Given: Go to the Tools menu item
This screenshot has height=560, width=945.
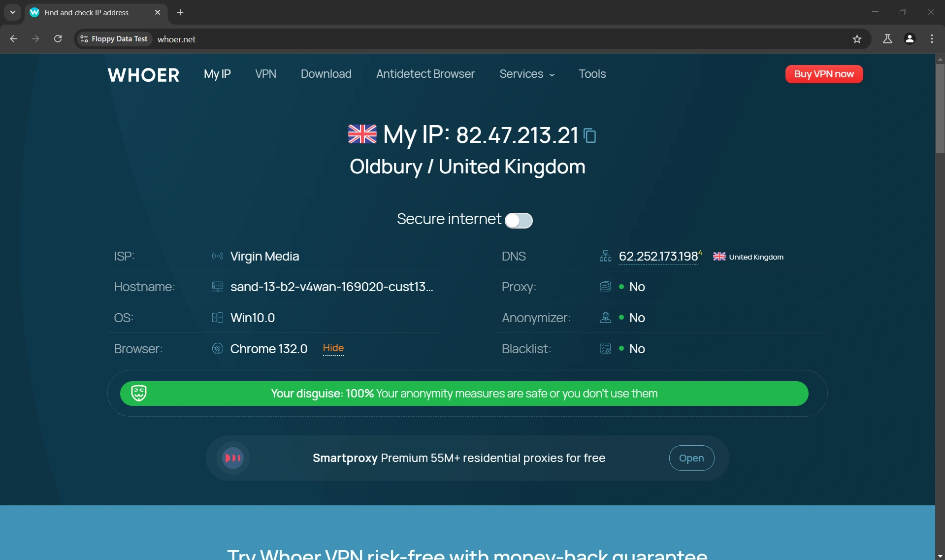Looking at the screenshot, I should click(x=592, y=74).
